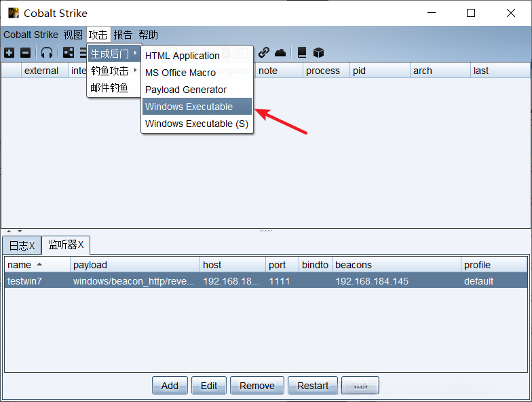Click the book toolbar icon

301,53
